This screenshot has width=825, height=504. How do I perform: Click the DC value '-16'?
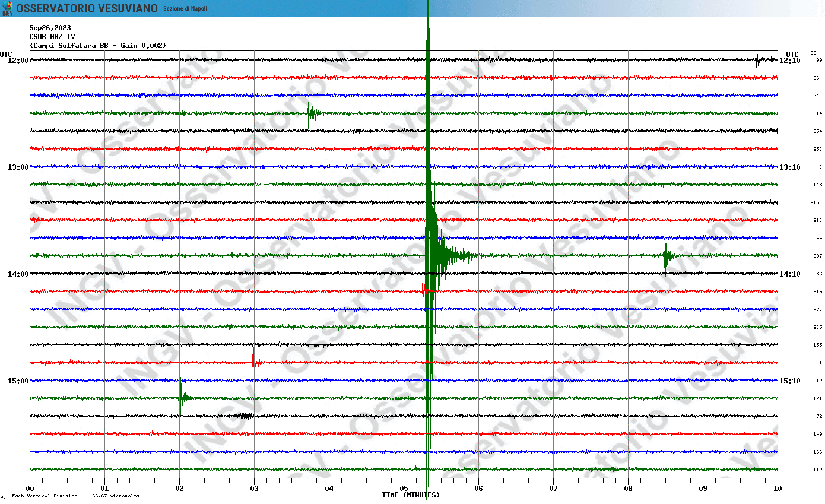(x=817, y=291)
